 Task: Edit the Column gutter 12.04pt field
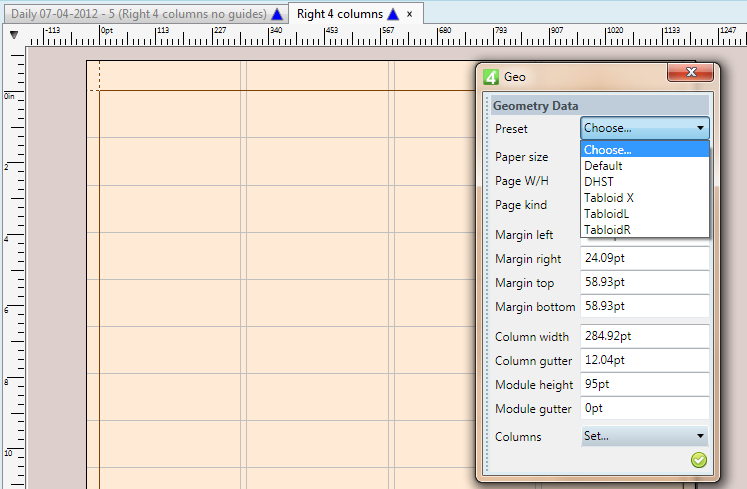coord(645,360)
